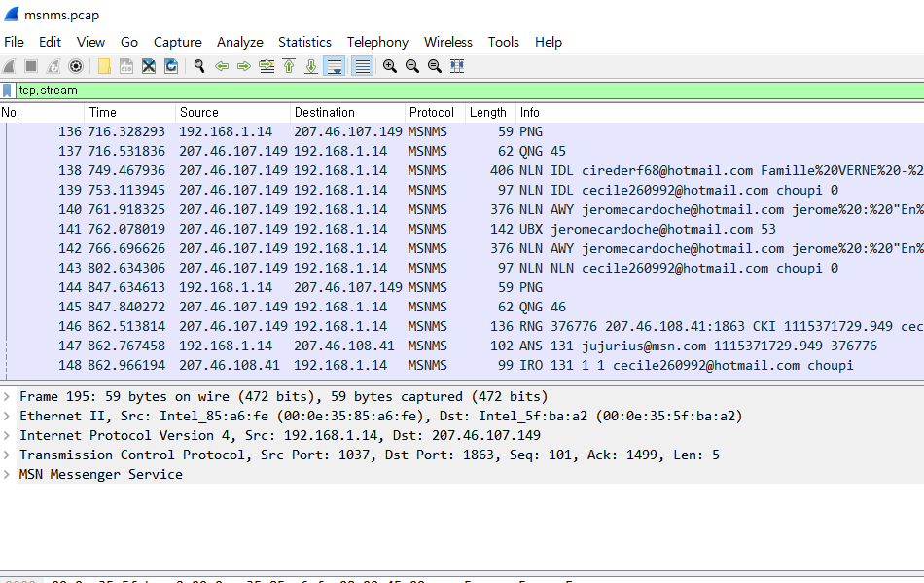Toggle auto-scroll during live capture
Viewport: 924px width, 583px height.
335,66
